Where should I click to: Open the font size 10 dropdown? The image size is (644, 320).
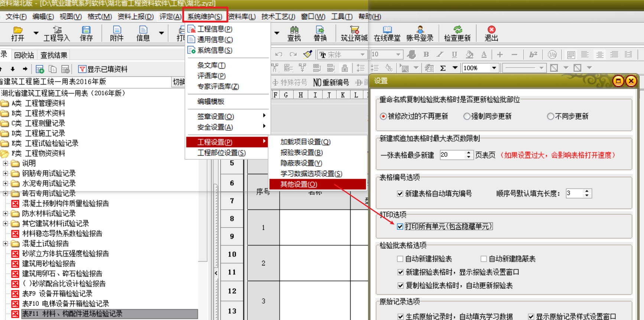click(398, 55)
